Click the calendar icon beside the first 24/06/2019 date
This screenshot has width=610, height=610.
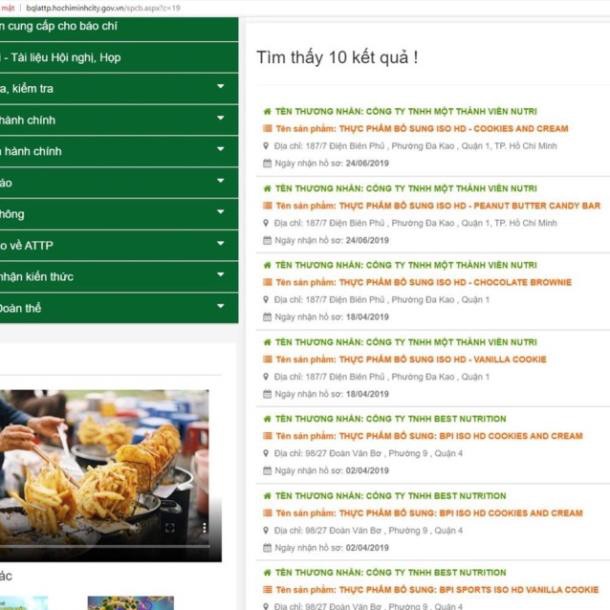[267, 163]
